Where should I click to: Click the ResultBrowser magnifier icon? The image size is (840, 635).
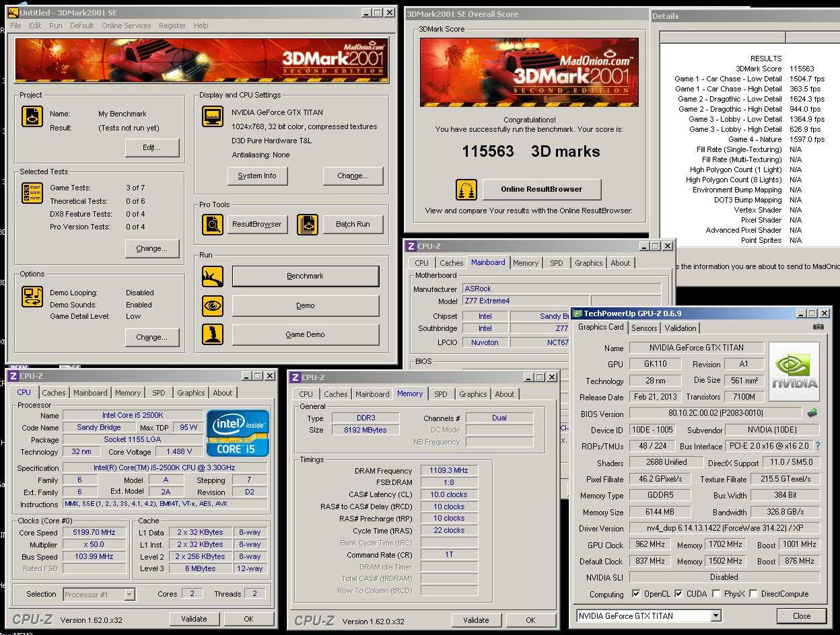click(x=213, y=224)
